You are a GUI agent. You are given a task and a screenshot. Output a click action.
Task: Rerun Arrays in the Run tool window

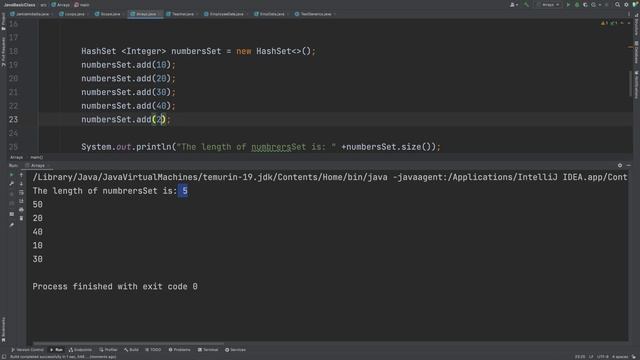click(x=11, y=175)
